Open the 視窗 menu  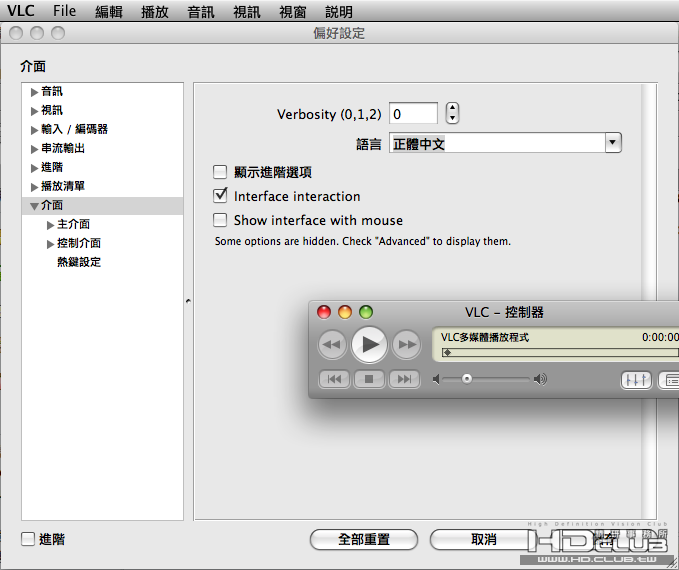point(293,11)
